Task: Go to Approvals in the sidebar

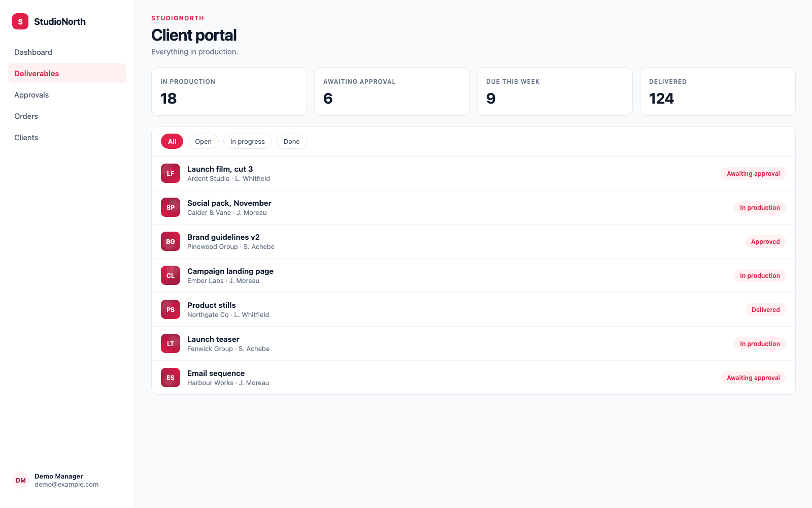Action: pyautogui.click(x=67, y=95)
